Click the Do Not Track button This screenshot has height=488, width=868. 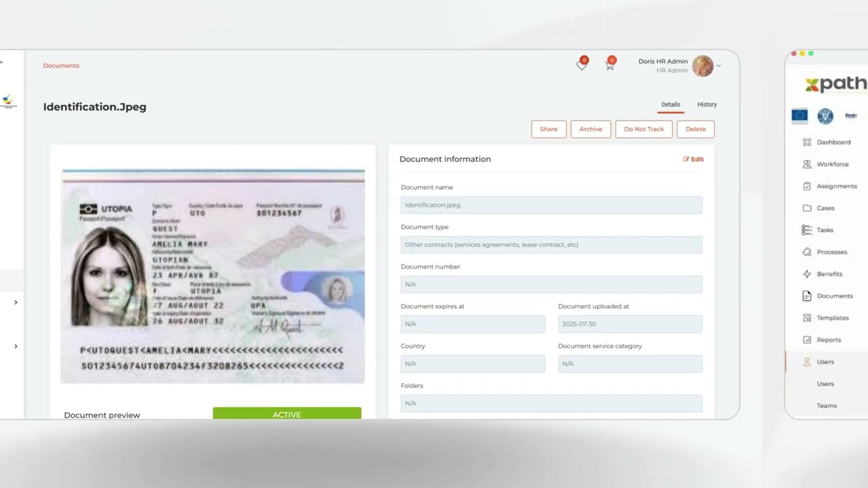tap(644, 129)
